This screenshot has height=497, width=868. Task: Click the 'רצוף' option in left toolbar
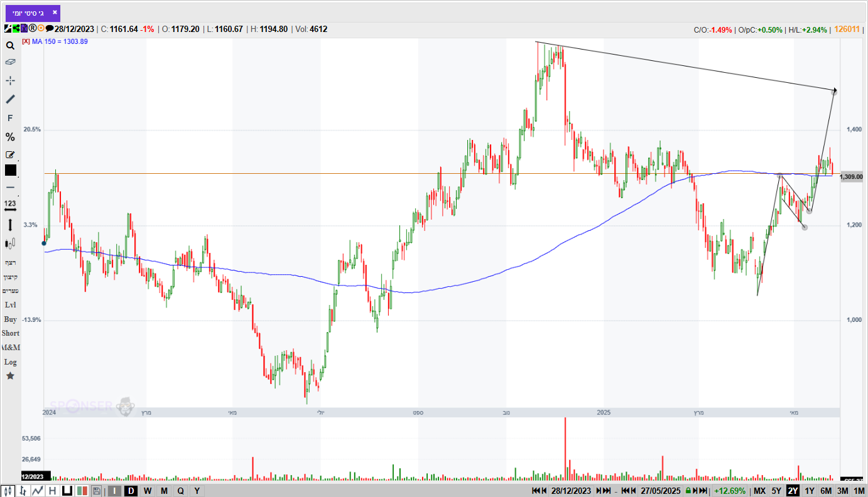pyautogui.click(x=10, y=262)
